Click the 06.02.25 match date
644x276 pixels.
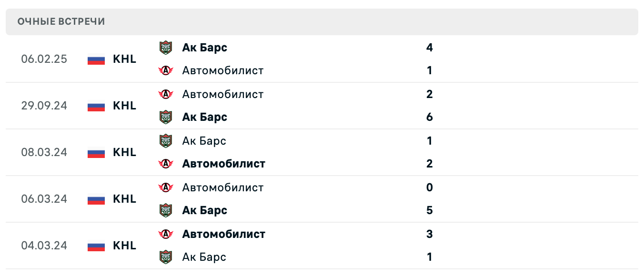tap(44, 59)
